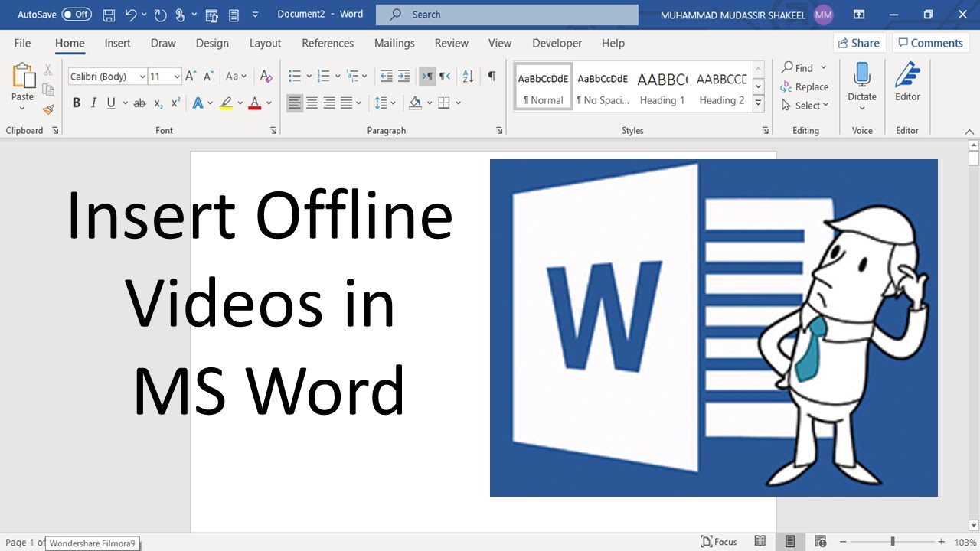Viewport: 980px width, 551px height.
Task: Open the Layout tab
Action: [266, 44]
